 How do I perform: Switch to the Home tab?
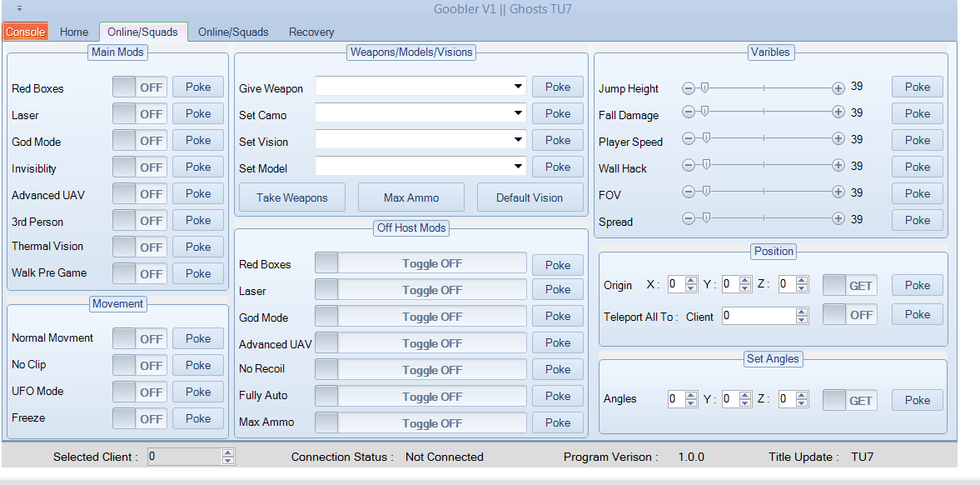pyautogui.click(x=74, y=32)
